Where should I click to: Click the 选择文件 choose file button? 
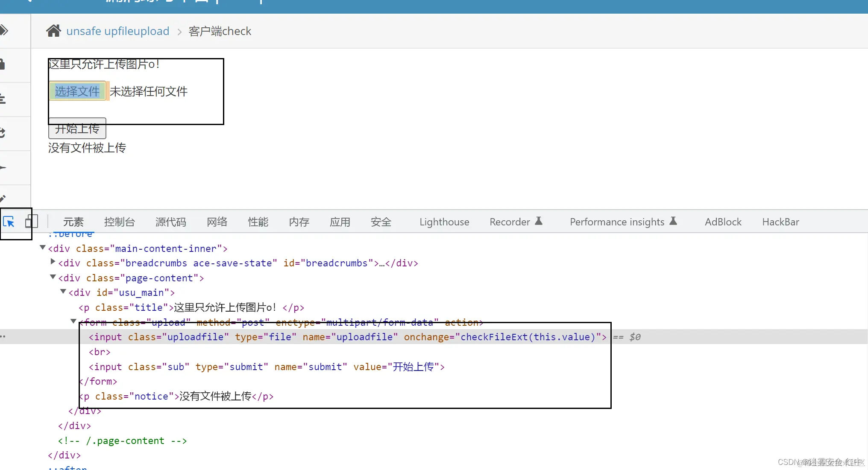coord(77,91)
